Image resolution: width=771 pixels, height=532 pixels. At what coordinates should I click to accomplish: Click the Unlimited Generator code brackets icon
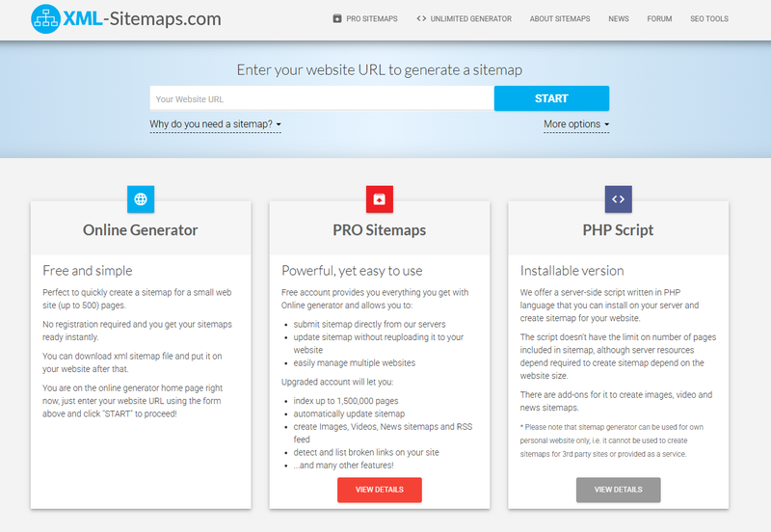click(x=421, y=18)
